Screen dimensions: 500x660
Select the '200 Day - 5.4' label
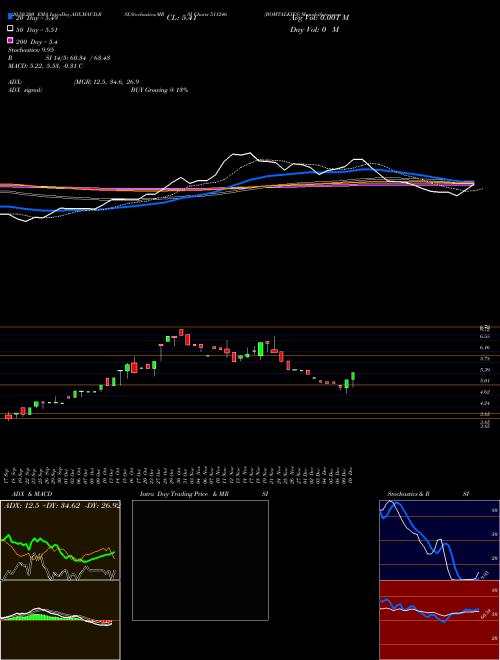37,42
